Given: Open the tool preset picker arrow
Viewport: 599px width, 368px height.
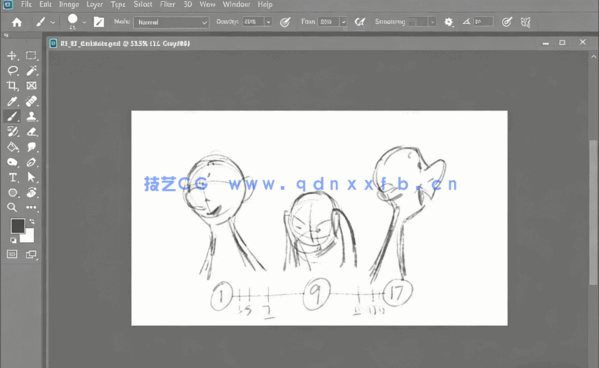Looking at the screenshot, I should (53, 23).
